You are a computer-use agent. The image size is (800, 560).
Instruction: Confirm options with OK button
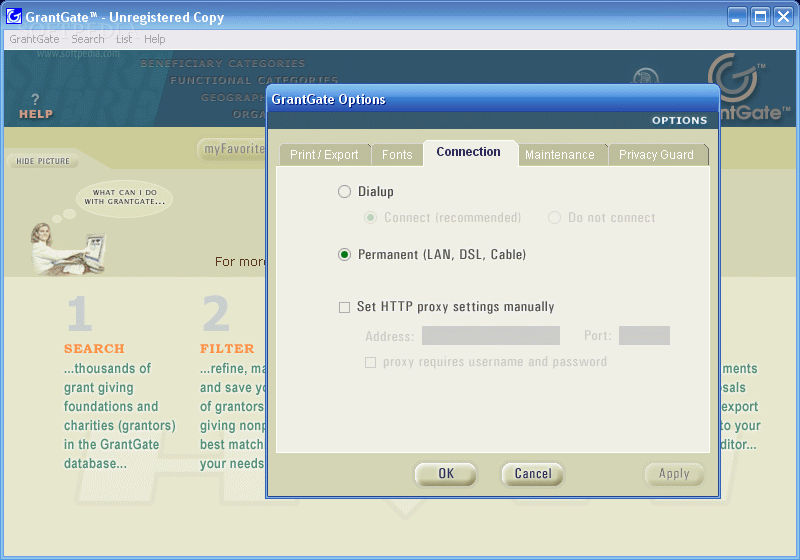tap(446, 474)
